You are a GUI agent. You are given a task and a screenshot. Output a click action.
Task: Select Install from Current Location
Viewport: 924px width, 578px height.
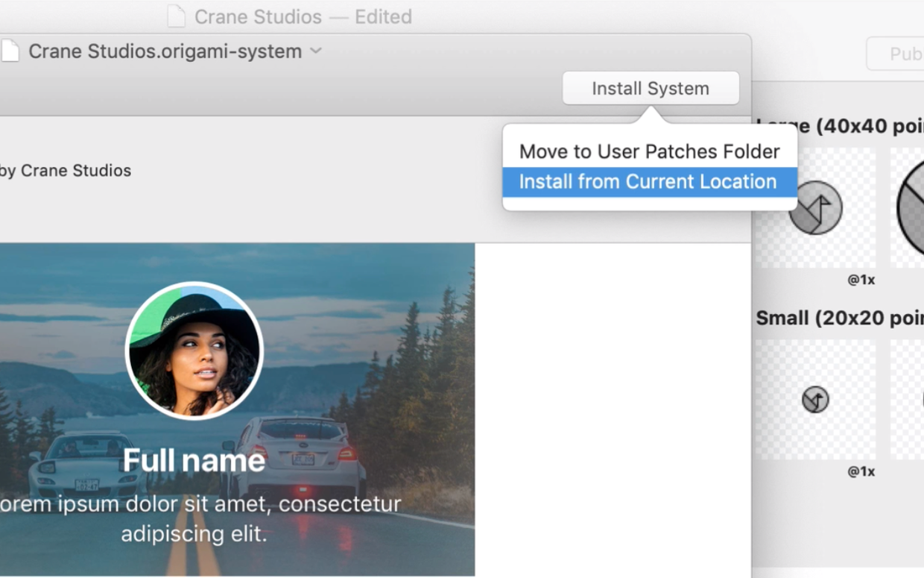point(650,181)
